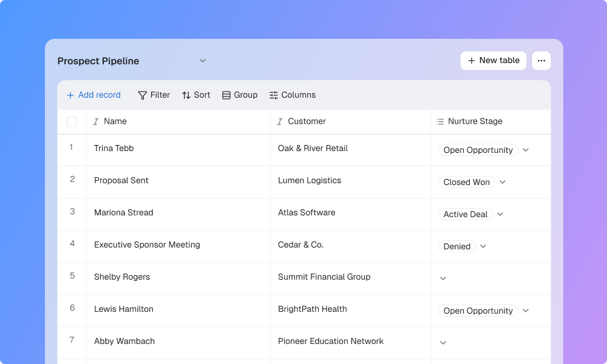
Task: Expand stage dropdown next to Denied
Action: click(x=483, y=246)
